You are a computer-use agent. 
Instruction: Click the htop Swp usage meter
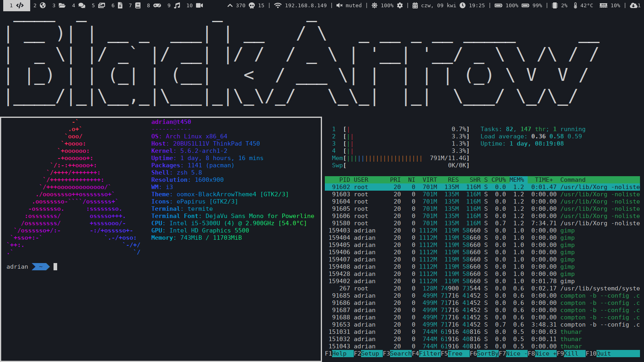click(x=400, y=165)
